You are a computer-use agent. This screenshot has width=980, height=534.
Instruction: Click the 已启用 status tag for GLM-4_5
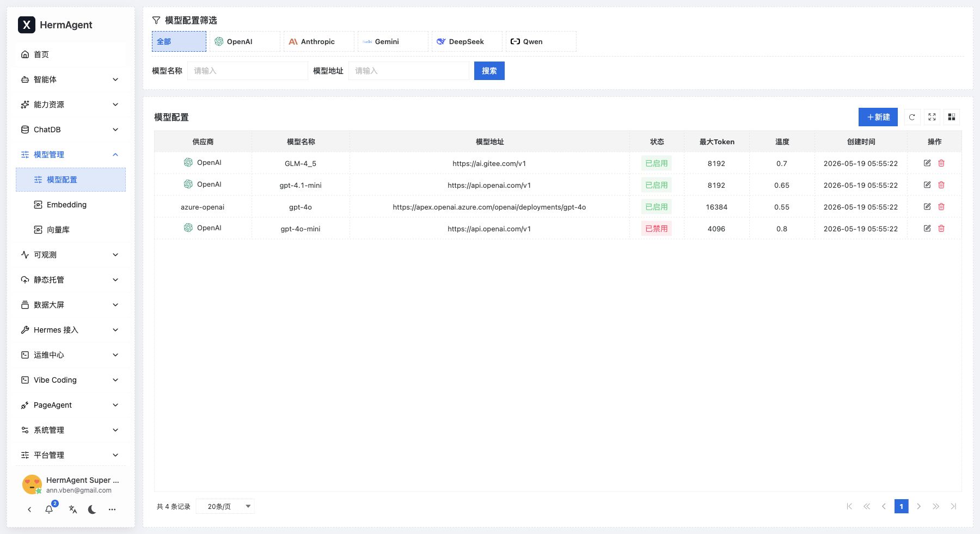tap(657, 163)
